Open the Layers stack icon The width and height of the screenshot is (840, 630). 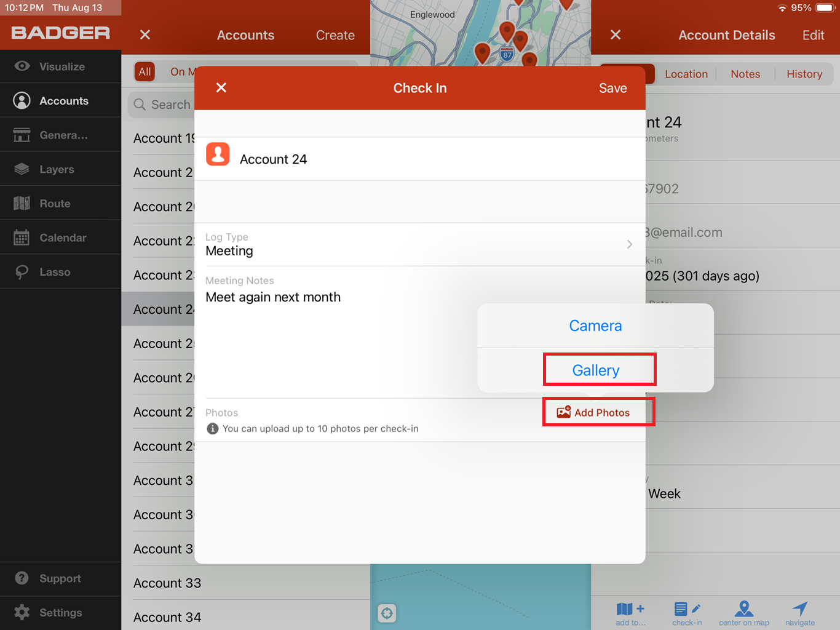(22, 169)
